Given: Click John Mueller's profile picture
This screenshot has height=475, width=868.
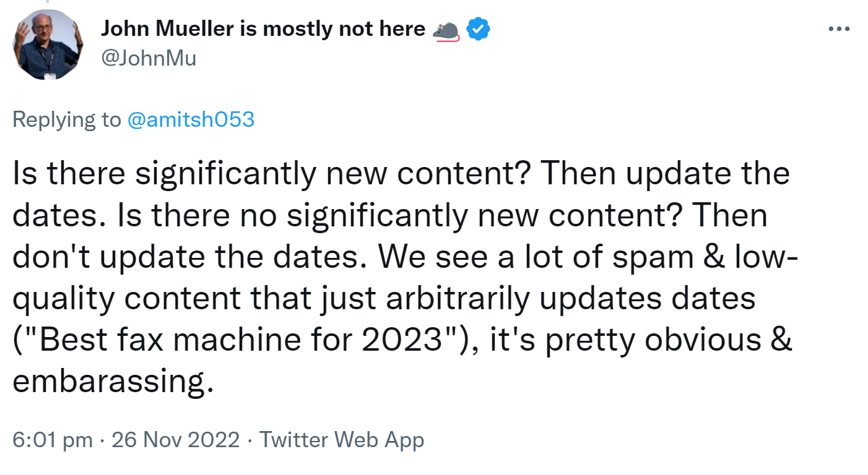Looking at the screenshot, I should click(48, 44).
